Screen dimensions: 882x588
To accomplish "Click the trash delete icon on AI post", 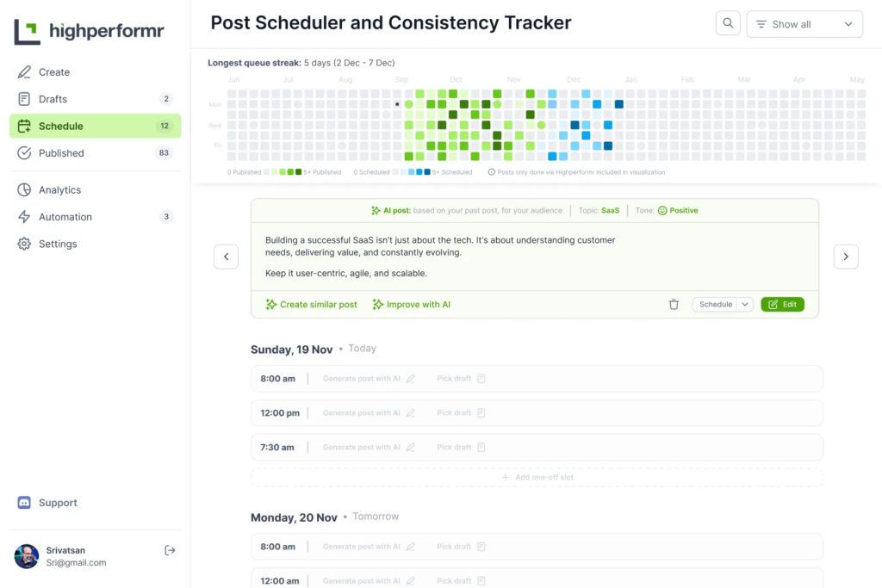I will pyautogui.click(x=674, y=305).
